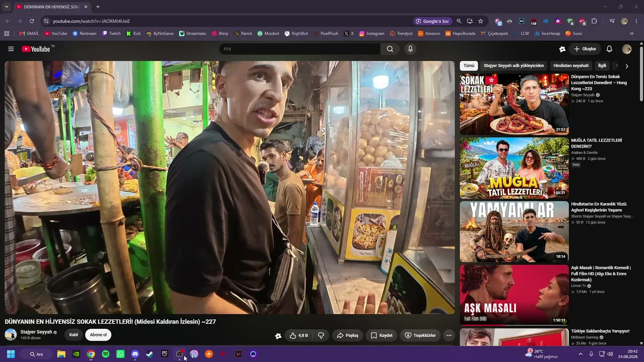The height and width of the screenshot is (362, 644).
Task: Select the Tümü filter chip
Action: (469, 66)
